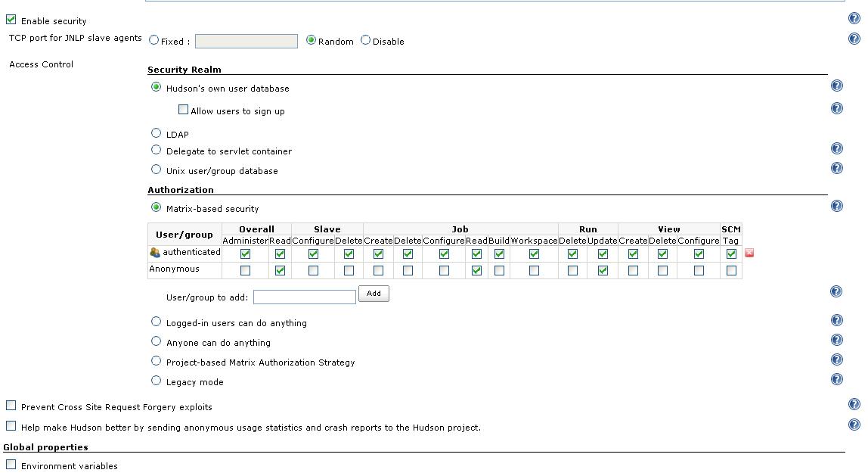
Task: Open help for Enable security option
Action: click(x=854, y=19)
